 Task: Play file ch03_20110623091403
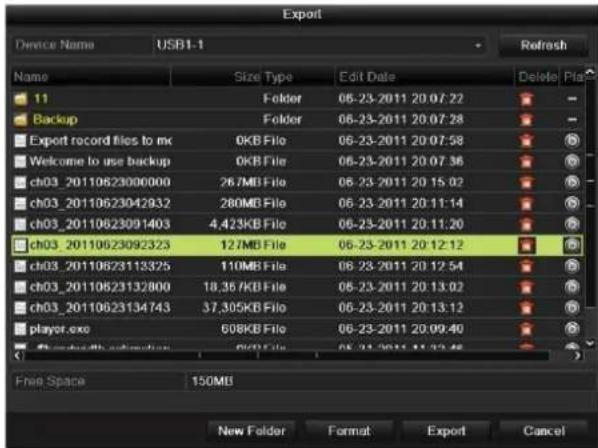(572, 224)
